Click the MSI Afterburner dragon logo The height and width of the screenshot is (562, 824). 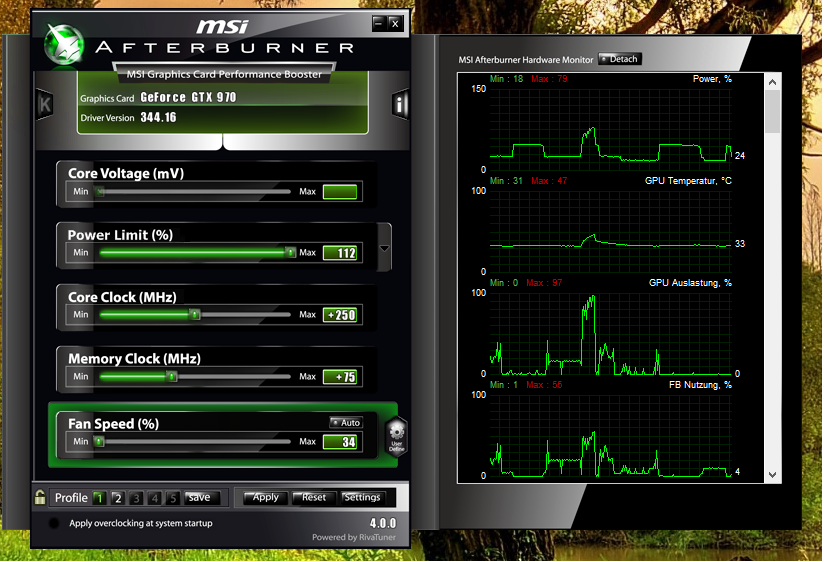(x=64, y=46)
